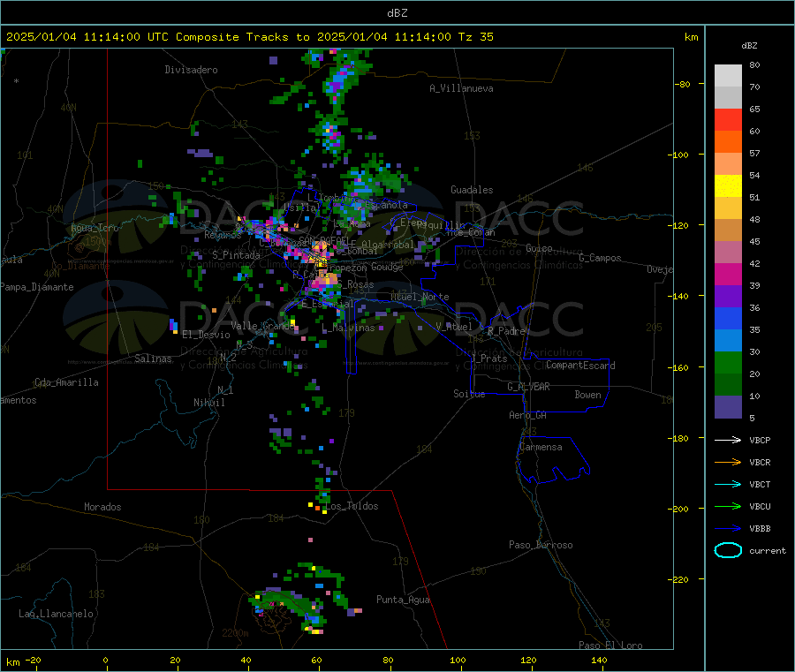Image resolution: width=795 pixels, height=672 pixels.
Task: Click the 'Bowen' map label
Action: (588, 394)
